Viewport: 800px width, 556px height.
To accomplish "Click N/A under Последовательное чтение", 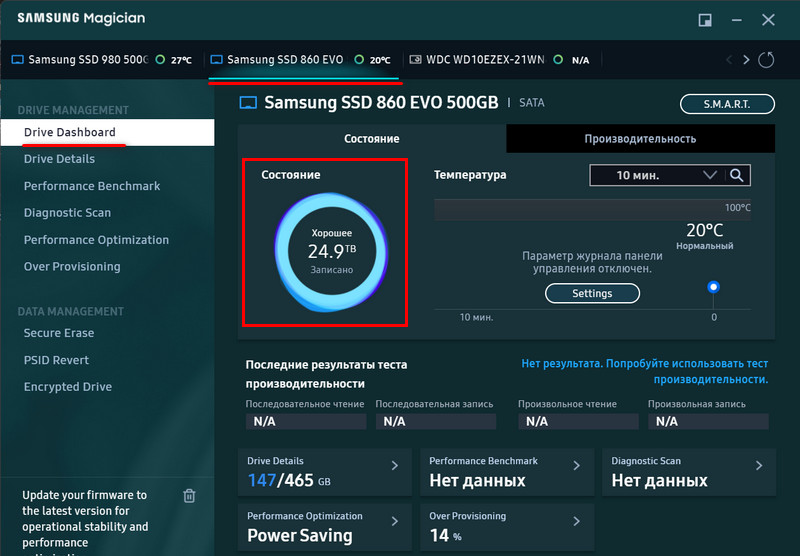I will pos(306,421).
